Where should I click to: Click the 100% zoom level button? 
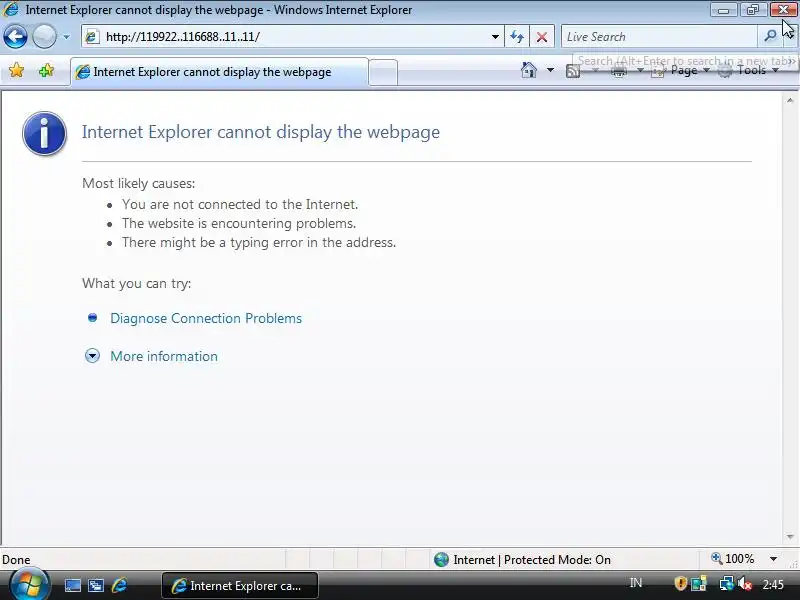tap(733, 559)
